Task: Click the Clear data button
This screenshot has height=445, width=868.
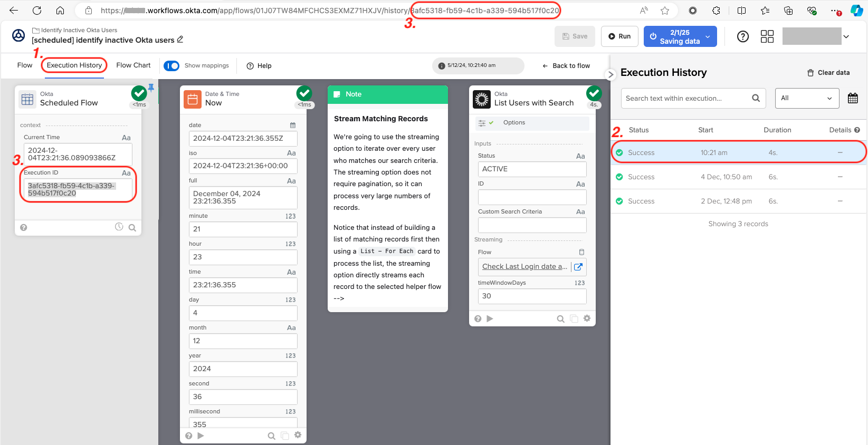Action: [828, 73]
